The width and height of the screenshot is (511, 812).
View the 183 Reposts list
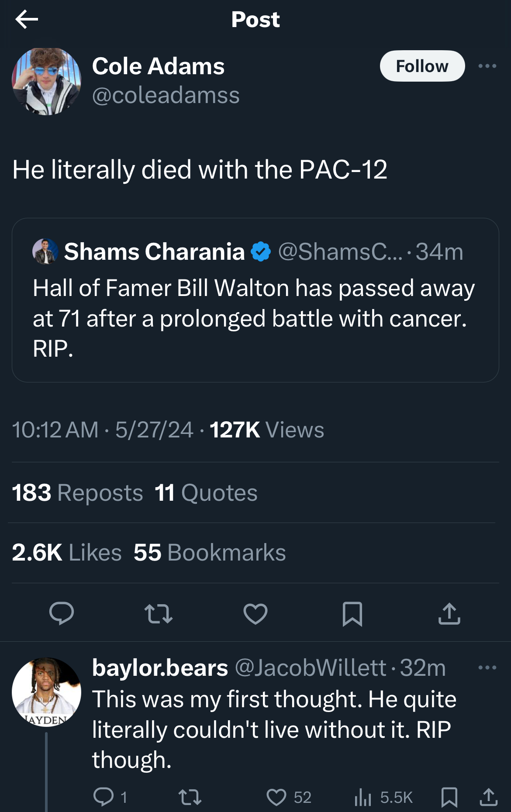click(77, 493)
